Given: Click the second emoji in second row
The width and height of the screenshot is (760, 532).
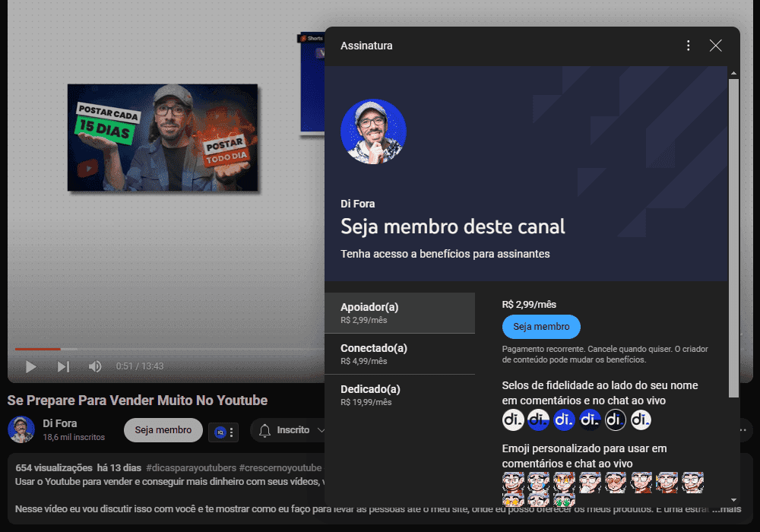Looking at the screenshot, I should point(539,500).
